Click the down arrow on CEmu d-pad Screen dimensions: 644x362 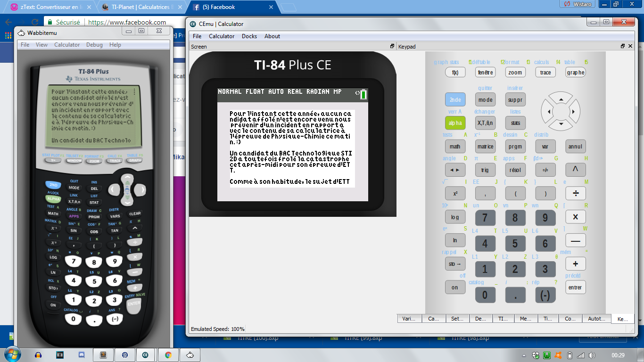coord(561,124)
